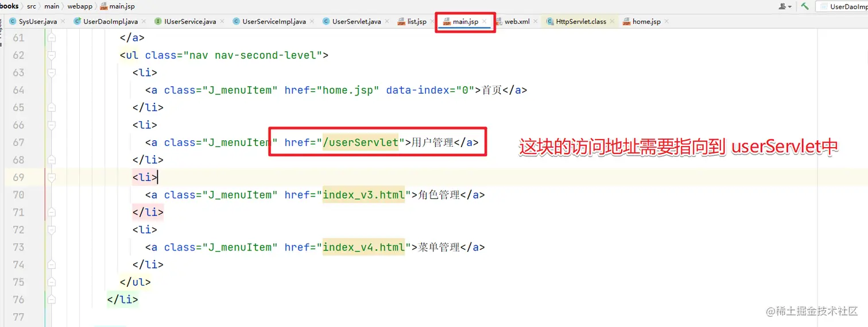
Task: Toggle the fold marker on line 68
Action: [x=52, y=160]
